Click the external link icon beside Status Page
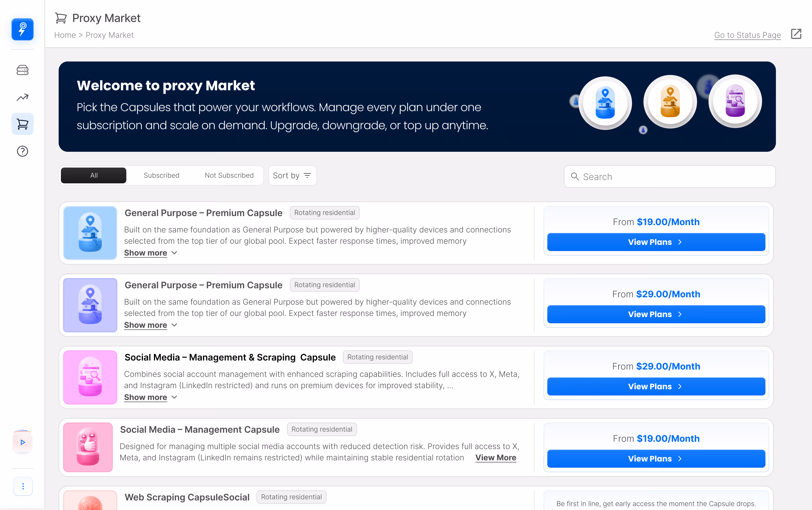This screenshot has height=510, width=812. 796,34
